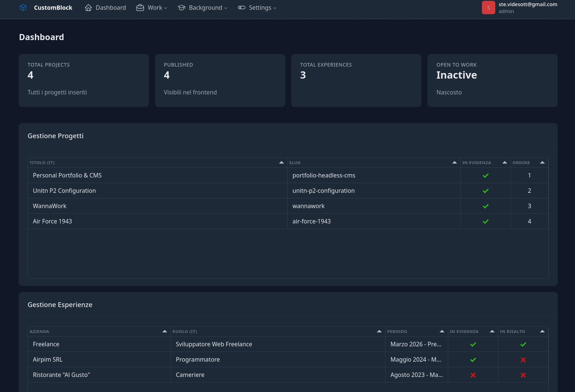575x392 pixels.
Task: Click the Gestione Progetti heading
Action: coord(55,136)
